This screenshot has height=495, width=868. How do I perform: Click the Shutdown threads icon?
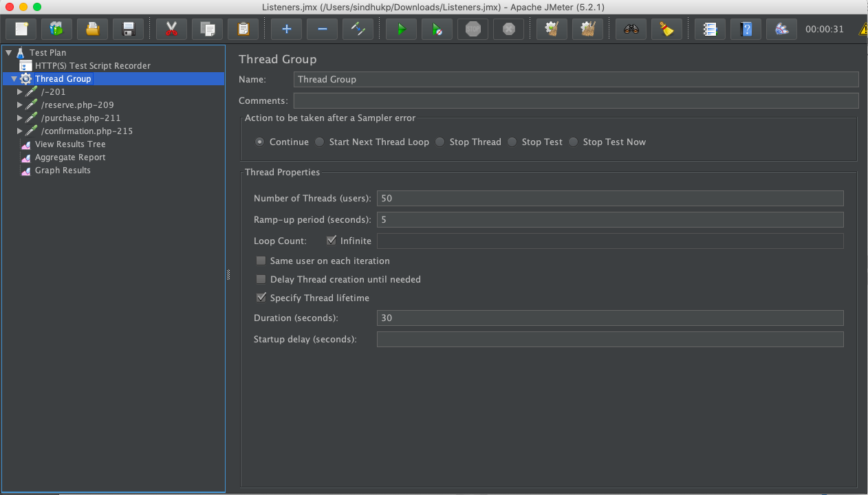point(509,30)
